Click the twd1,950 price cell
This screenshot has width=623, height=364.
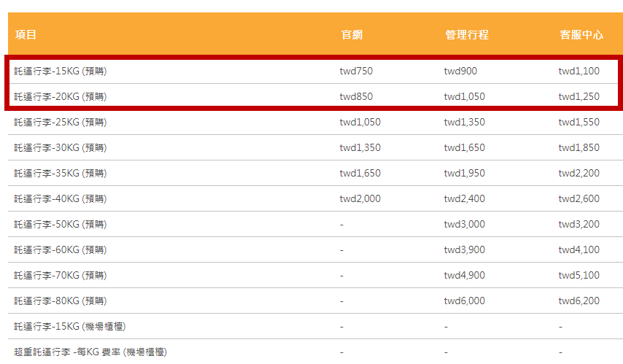tap(465, 174)
